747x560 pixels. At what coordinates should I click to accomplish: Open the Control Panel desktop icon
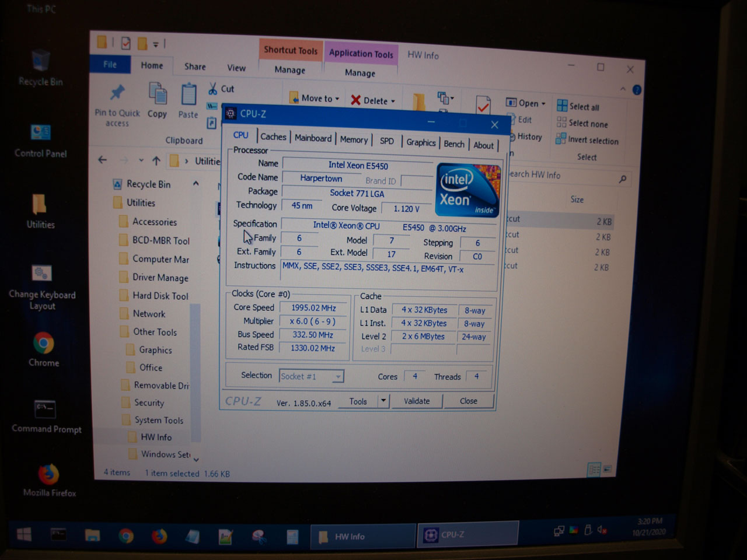coord(40,140)
